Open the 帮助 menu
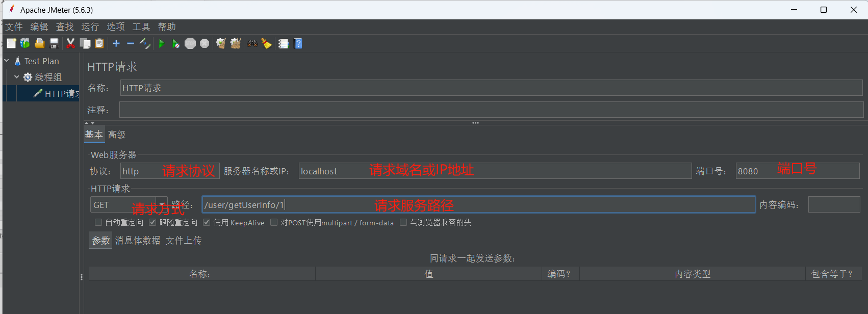The image size is (868, 314). coord(167,27)
